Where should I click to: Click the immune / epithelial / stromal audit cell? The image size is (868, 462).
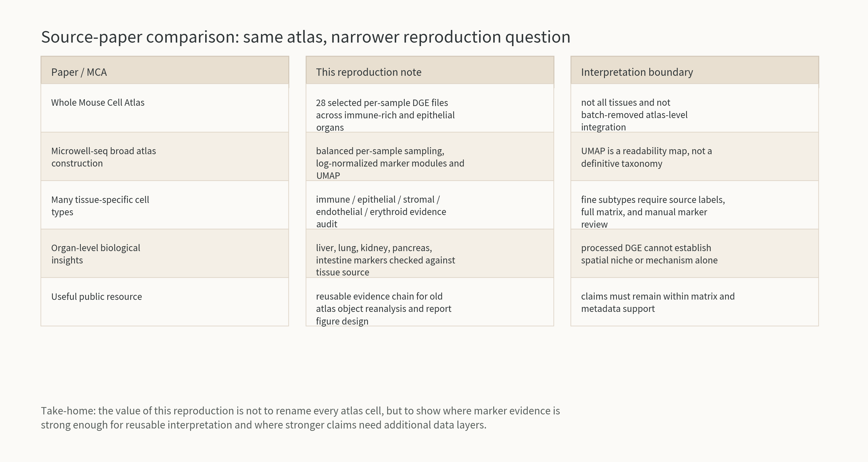click(430, 205)
